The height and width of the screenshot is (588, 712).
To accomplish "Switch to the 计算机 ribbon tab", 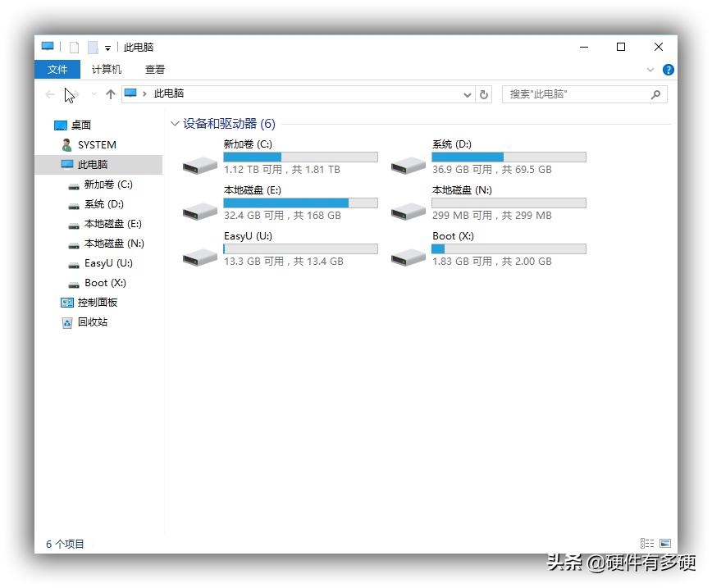I will coord(106,69).
